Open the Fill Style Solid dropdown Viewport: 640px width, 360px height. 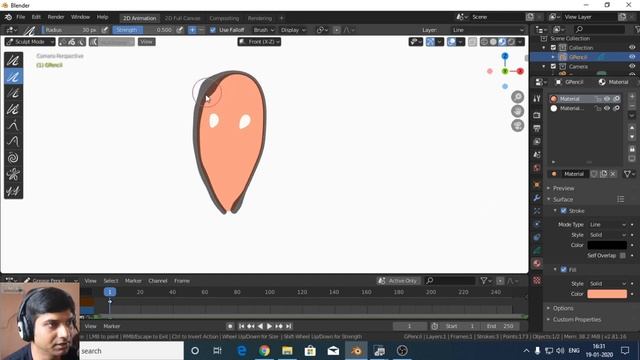(x=607, y=283)
